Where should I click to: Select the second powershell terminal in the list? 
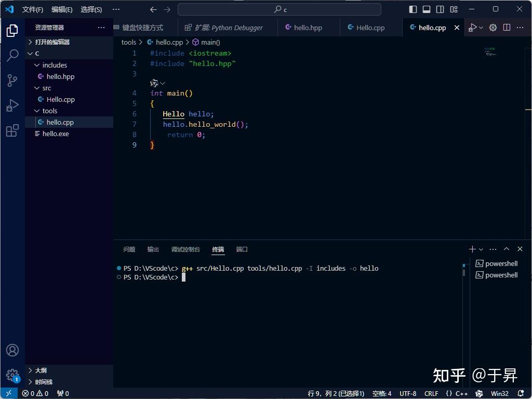500,275
